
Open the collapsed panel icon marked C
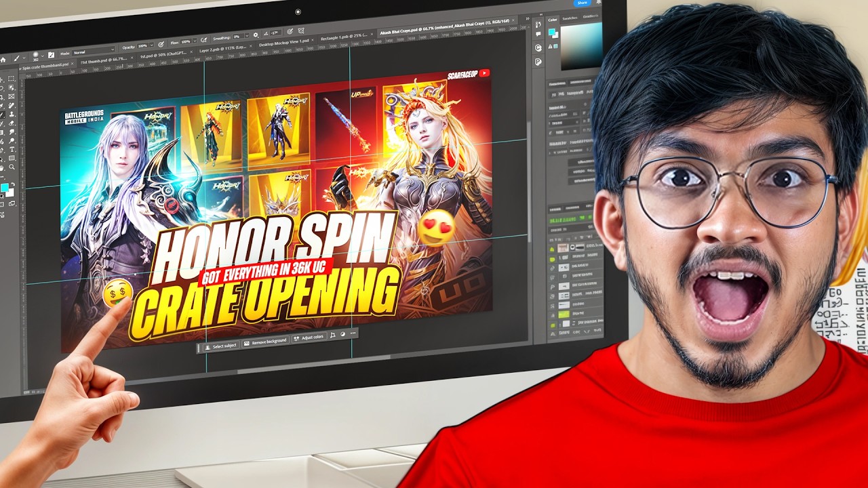pos(538,48)
